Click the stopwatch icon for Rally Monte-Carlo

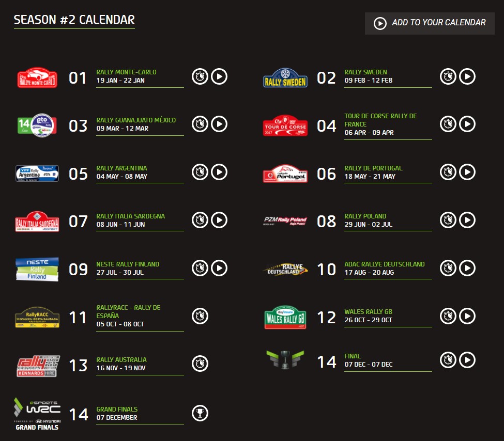200,76
